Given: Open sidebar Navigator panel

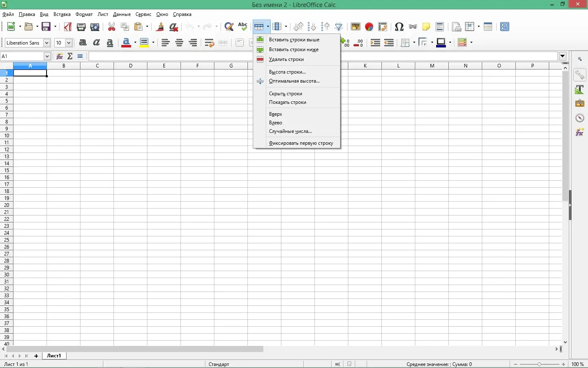Looking at the screenshot, I should click(x=580, y=118).
